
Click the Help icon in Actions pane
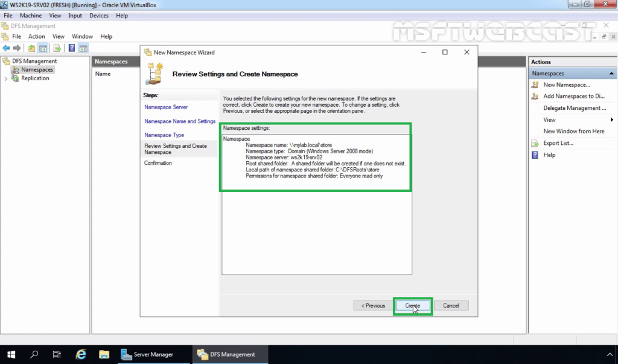point(535,155)
